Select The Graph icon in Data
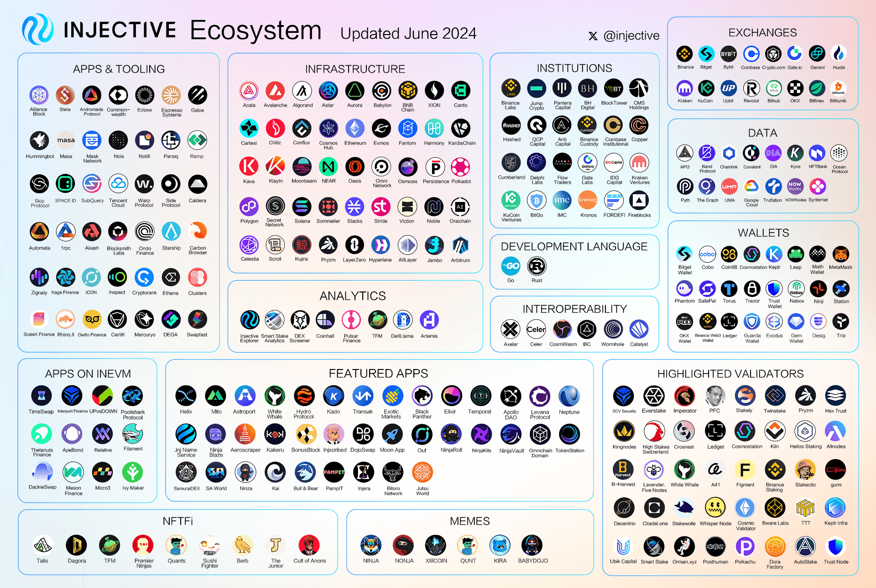 click(707, 187)
